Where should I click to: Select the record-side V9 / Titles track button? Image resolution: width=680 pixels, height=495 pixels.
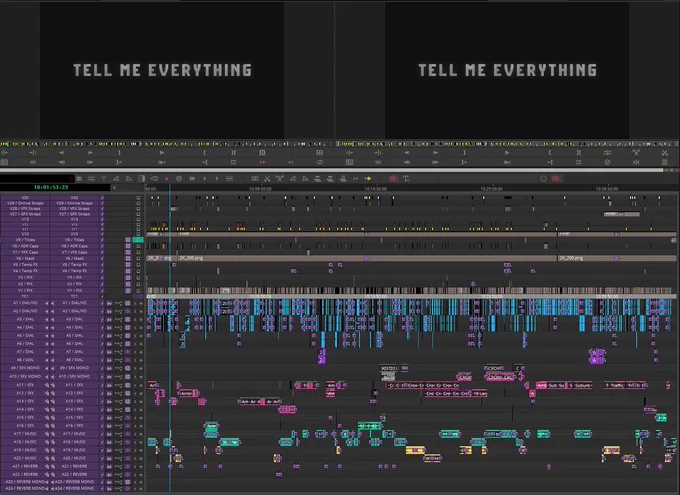pyautogui.click(x=74, y=240)
